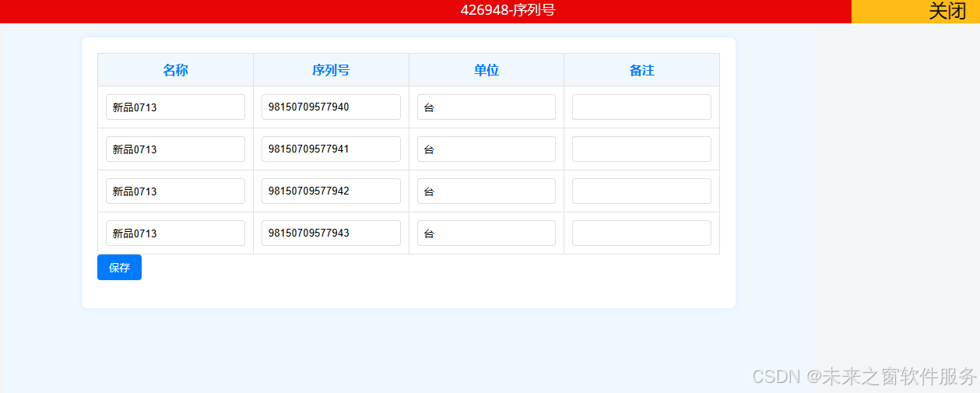Select name field in row with serial 98150709577943
This screenshot has width=980, height=393.
point(175,233)
